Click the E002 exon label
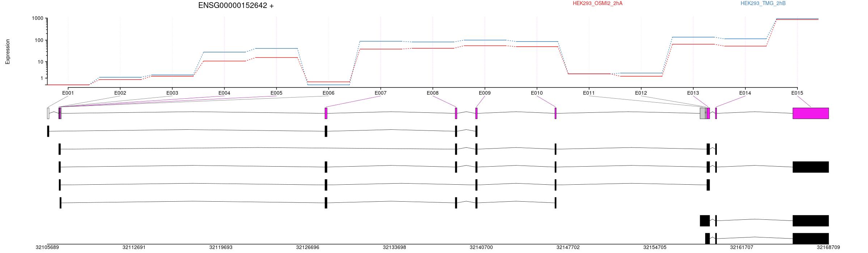The image size is (868, 253). point(120,93)
